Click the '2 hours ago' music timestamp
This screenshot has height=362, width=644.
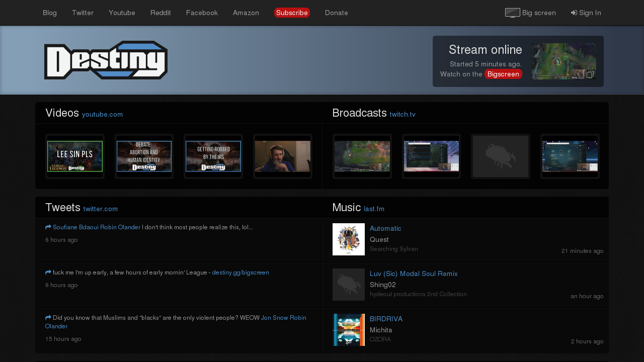click(587, 341)
